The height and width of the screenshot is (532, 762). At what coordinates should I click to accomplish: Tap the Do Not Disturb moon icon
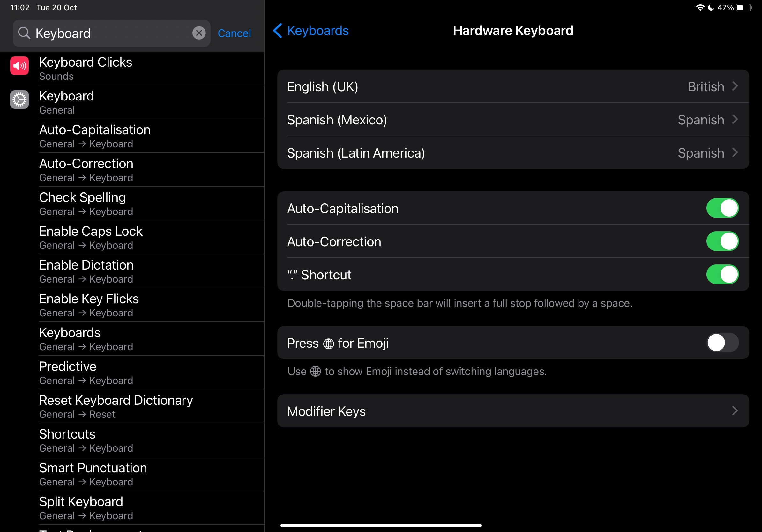[x=711, y=7]
